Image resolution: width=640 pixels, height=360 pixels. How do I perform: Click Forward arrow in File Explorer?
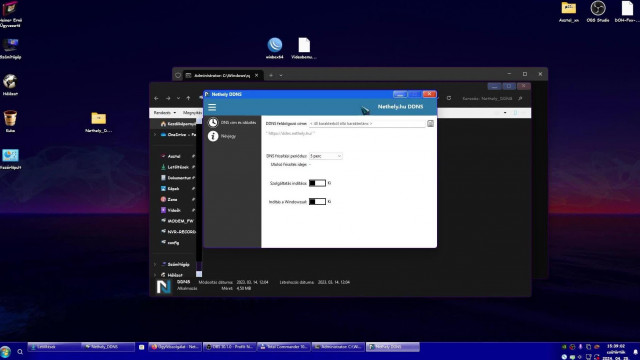(168, 98)
